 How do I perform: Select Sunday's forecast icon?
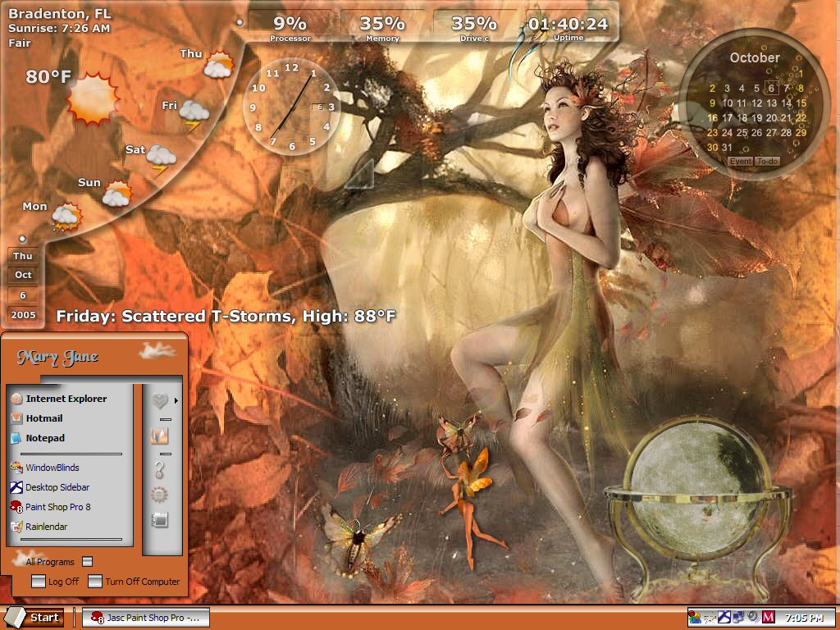pyautogui.click(x=116, y=194)
